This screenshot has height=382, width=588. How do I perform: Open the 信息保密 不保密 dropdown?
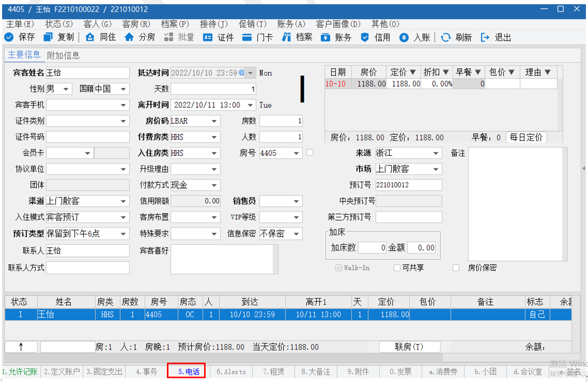[296, 233]
